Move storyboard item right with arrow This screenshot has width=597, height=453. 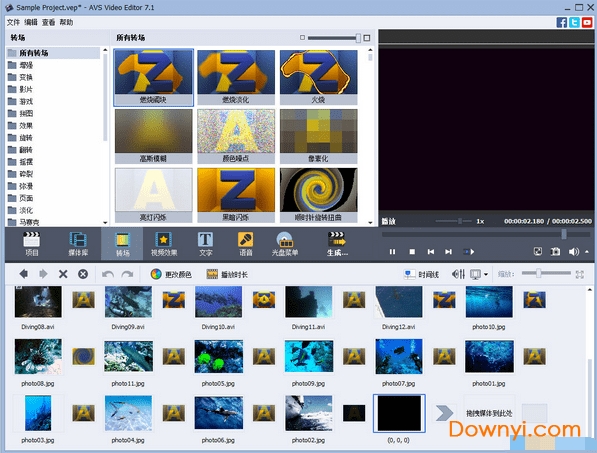pyautogui.click(x=43, y=274)
